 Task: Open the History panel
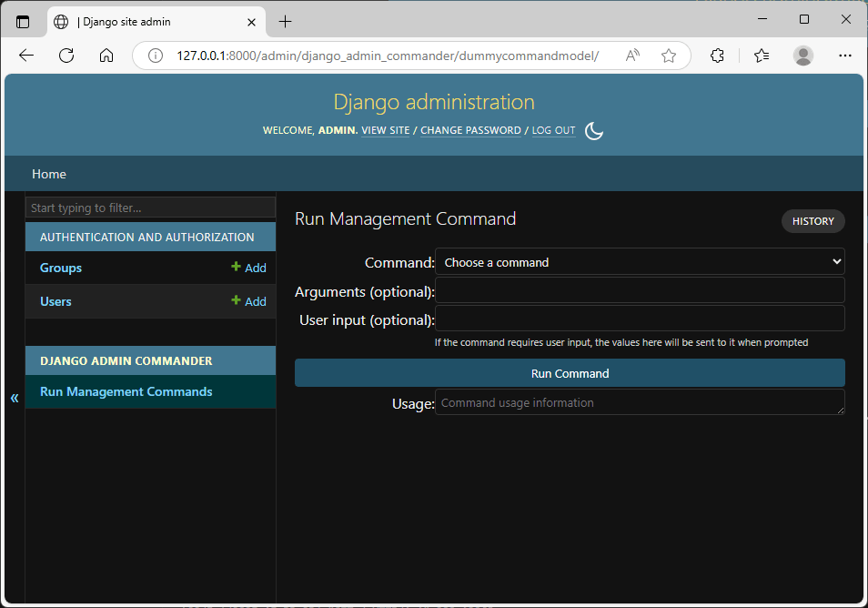pos(812,220)
